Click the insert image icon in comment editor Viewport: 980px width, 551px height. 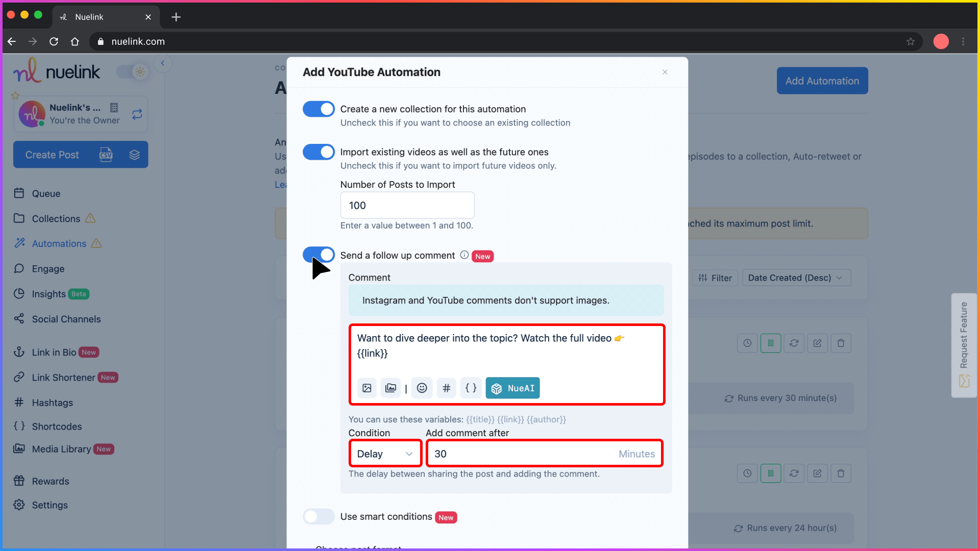point(366,388)
